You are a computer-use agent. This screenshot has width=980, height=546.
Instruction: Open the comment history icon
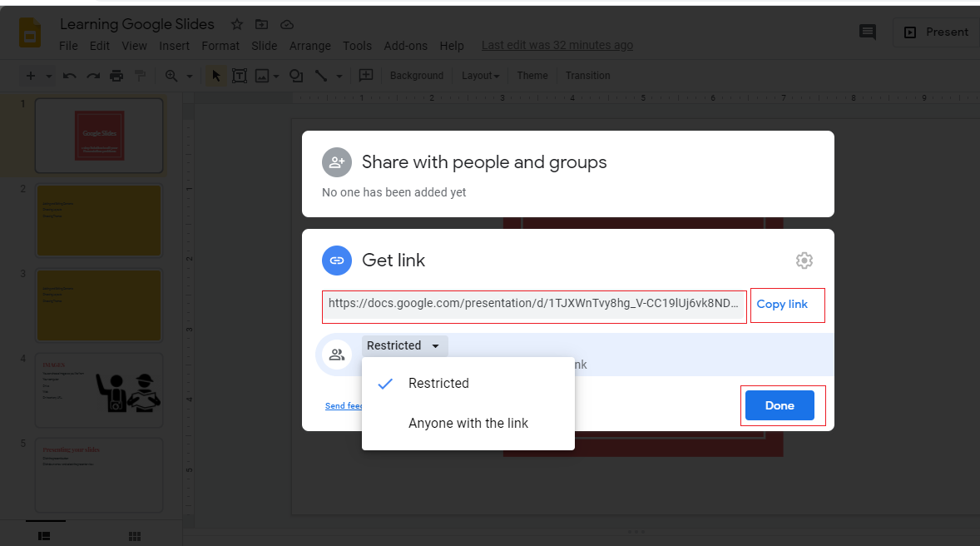click(x=868, y=32)
